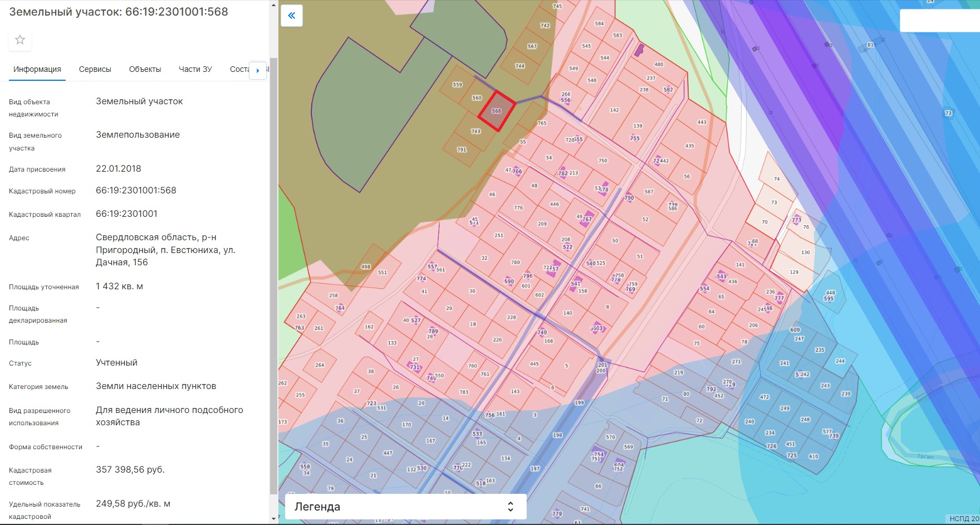Image resolution: width=980 pixels, height=525 pixels.
Task: Click purple building marker near parcel 480
Action: click(639, 50)
